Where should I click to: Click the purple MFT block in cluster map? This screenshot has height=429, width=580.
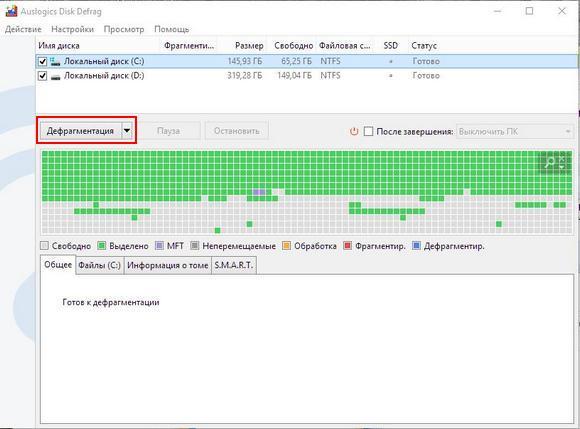click(259, 192)
